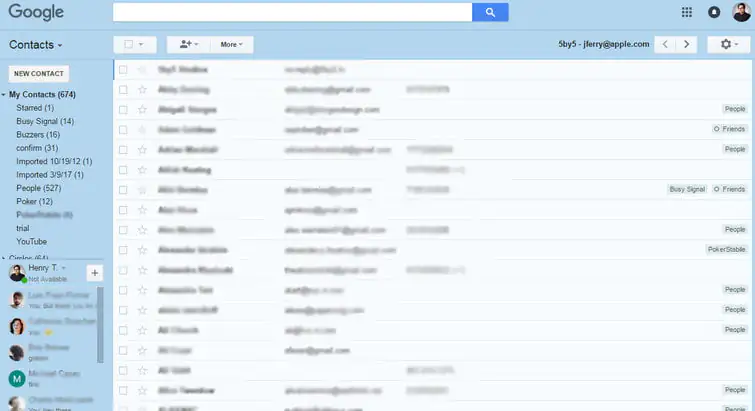This screenshot has width=755, height=411.
Task: Select the Buzzers (16) group
Action: pos(38,135)
